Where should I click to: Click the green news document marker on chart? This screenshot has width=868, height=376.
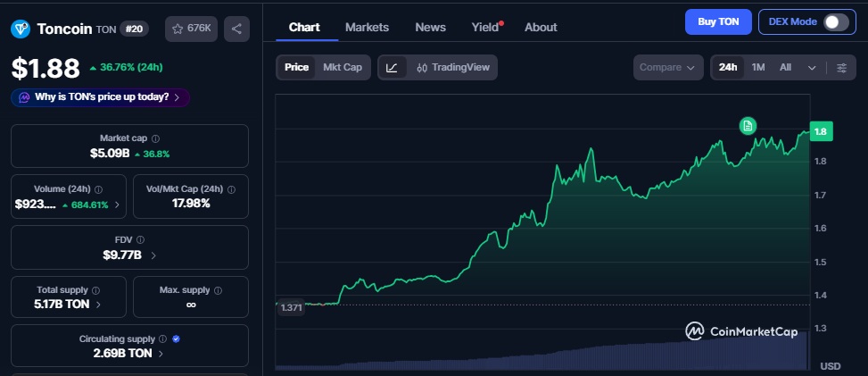(x=748, y=126)
